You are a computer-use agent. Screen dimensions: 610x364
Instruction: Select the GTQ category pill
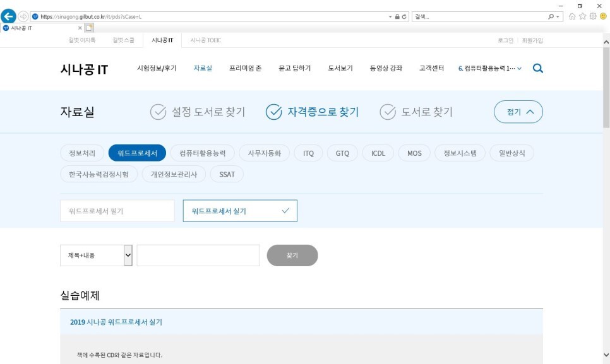point(342,153)
